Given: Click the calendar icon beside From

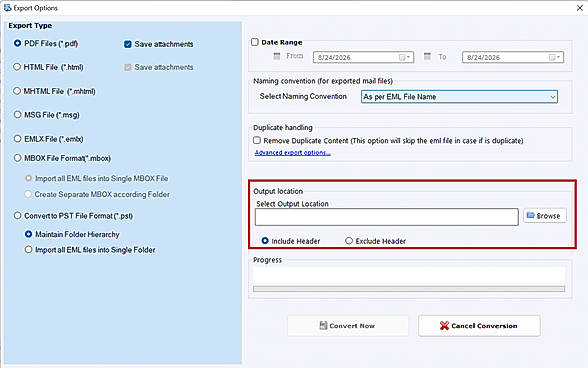Looking at the screenshot, I should click(277, 56).
